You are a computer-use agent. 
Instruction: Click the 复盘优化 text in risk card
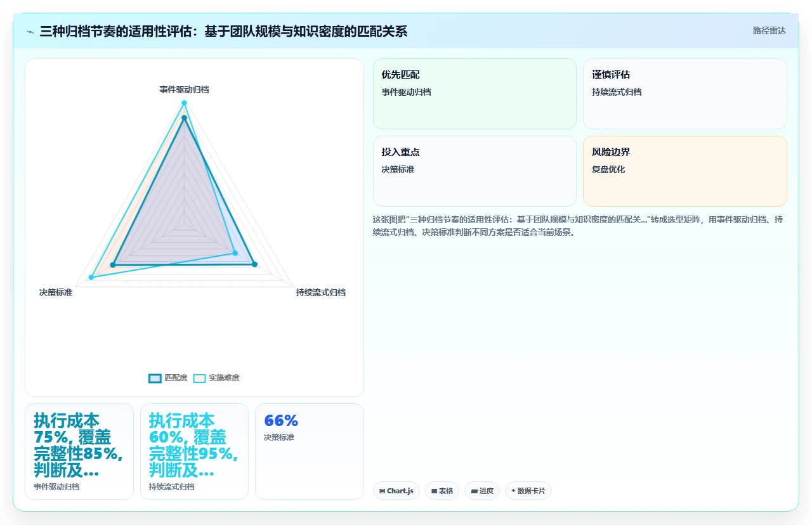[x=608, y=169]
